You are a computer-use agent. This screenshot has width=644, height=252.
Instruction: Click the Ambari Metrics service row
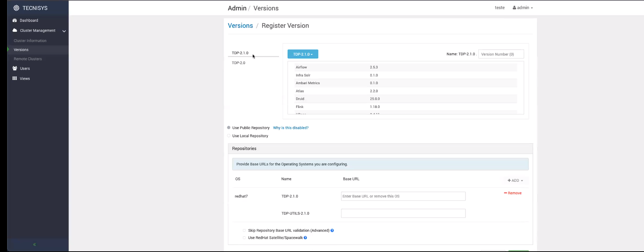[405, 83]
